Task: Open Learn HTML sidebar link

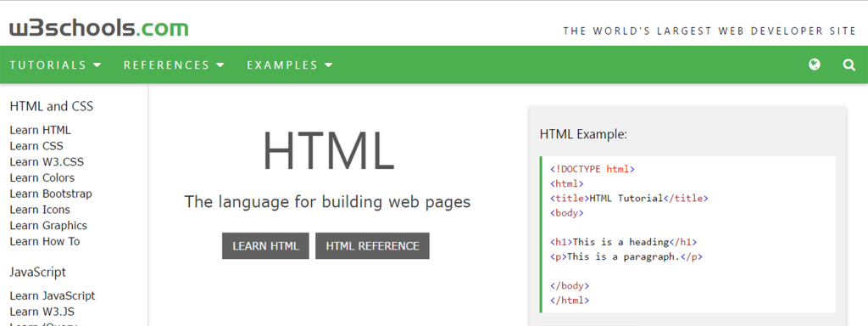Action: click(x=41, y=130)
